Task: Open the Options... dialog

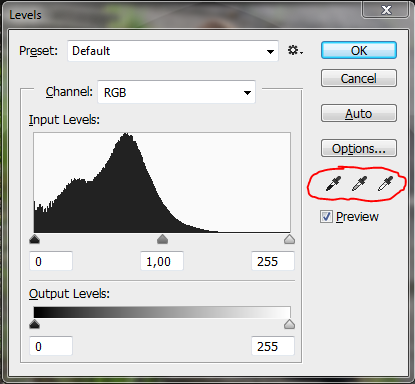Action: point(359,148)
